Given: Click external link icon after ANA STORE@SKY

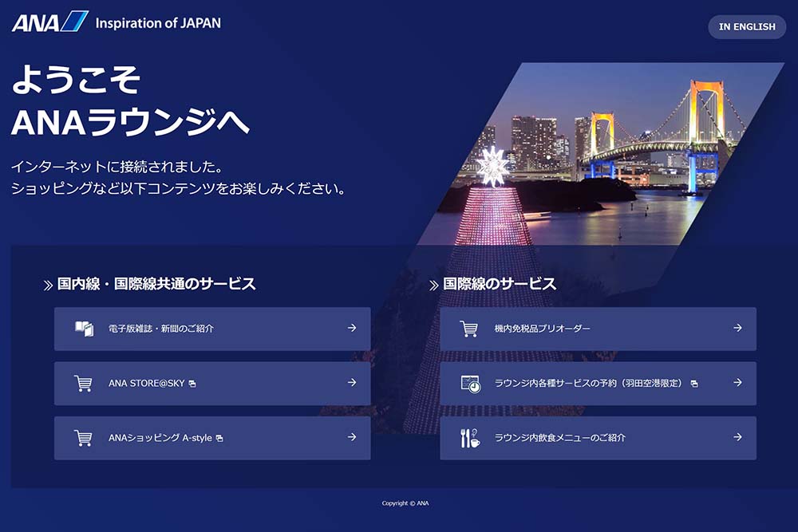Looking at the screenshot, I should click(192, 384).
